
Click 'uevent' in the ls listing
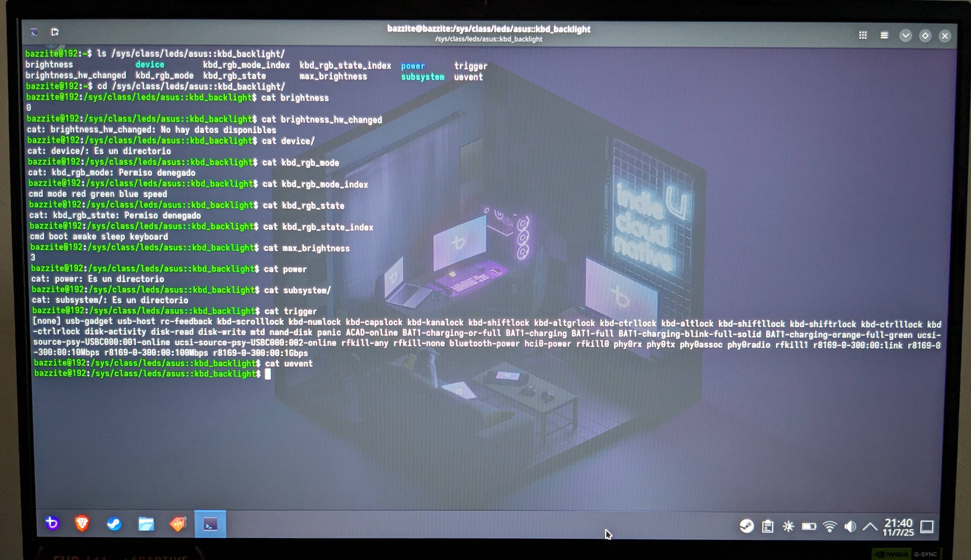pyautogui.click(x=468, y=77)
